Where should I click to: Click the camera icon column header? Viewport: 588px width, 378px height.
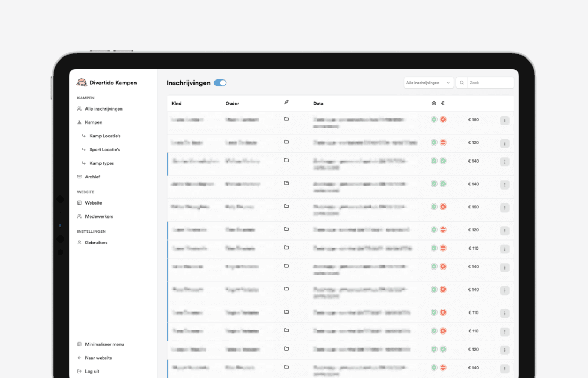pos(434,103)
